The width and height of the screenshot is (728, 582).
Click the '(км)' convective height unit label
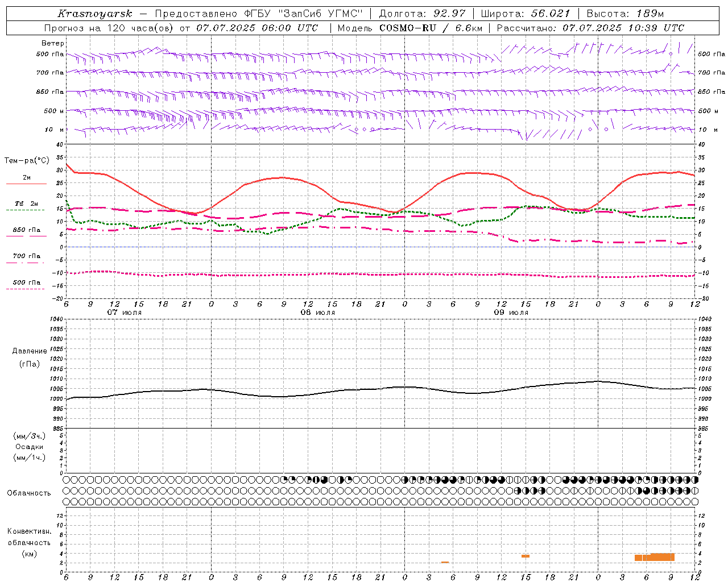(30, 554)
